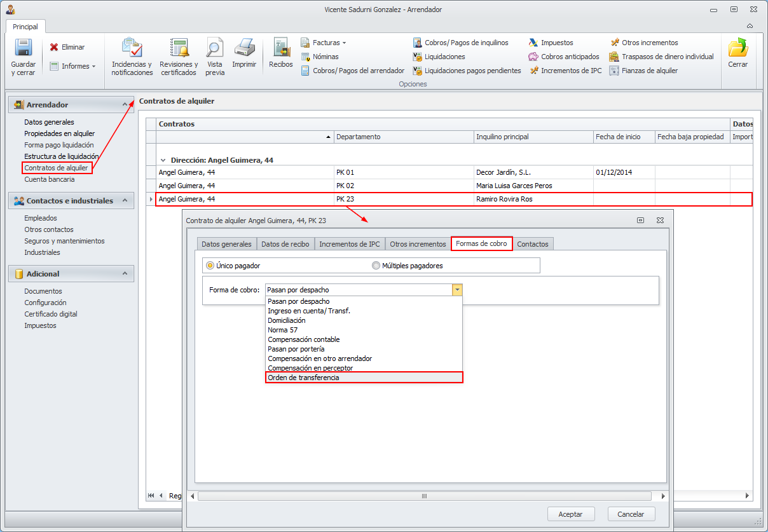Click the Guardar y cerrar save icon
This screenshot has height=532, width=768.
pos(24,49)
